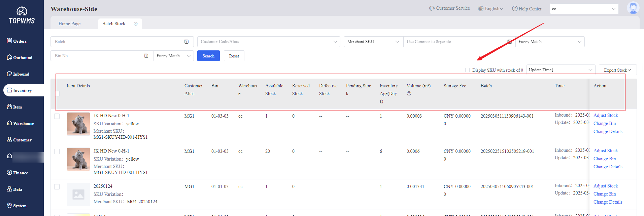
Task: Click the Volume column help icon
Action: point(409,94)
